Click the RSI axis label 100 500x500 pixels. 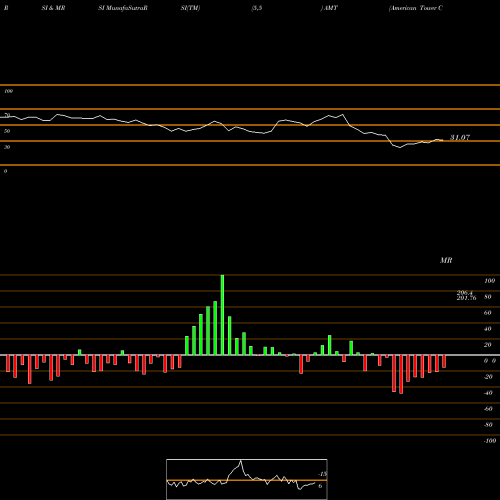pos(8,91)
